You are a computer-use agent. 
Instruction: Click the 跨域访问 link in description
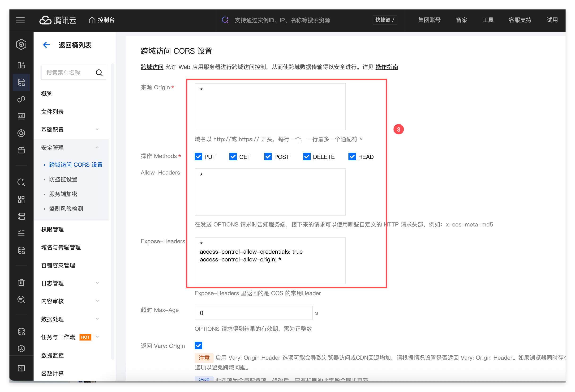[x=152, y=67]
